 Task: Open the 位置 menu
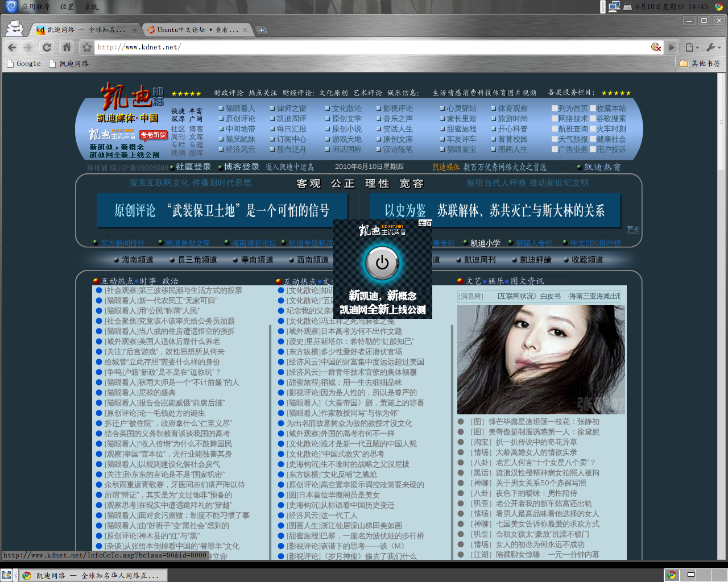click(x=67, y=7)
